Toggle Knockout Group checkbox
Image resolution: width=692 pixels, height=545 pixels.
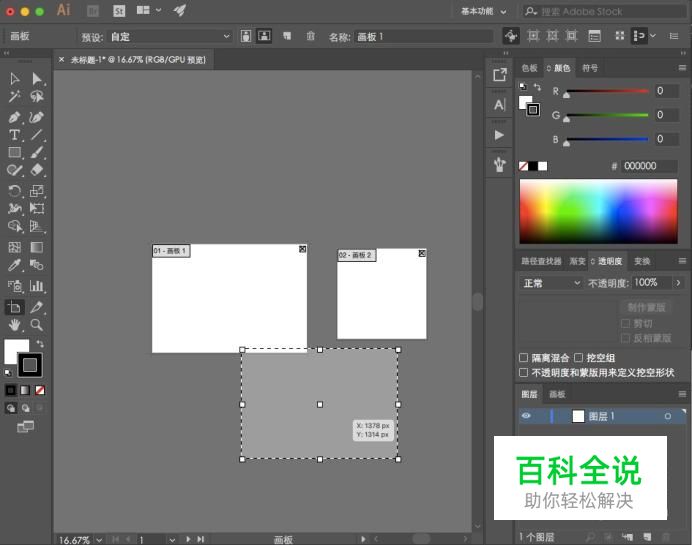pos(579,357)
